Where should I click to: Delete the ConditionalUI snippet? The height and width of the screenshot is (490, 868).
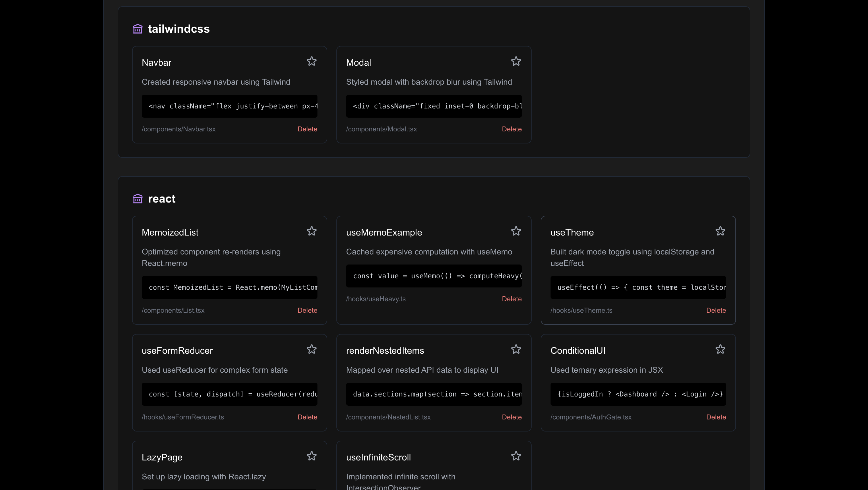point(716,417)
